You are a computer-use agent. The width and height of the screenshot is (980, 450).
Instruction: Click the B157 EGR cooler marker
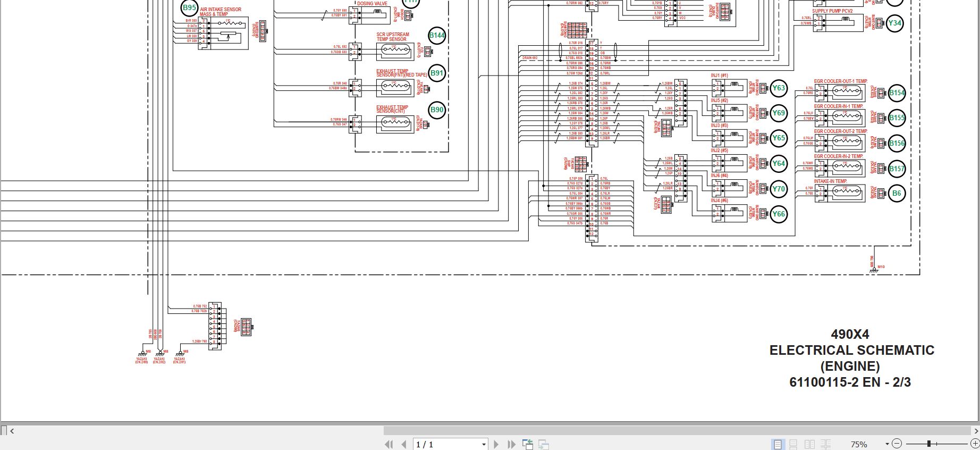point(897,169)
